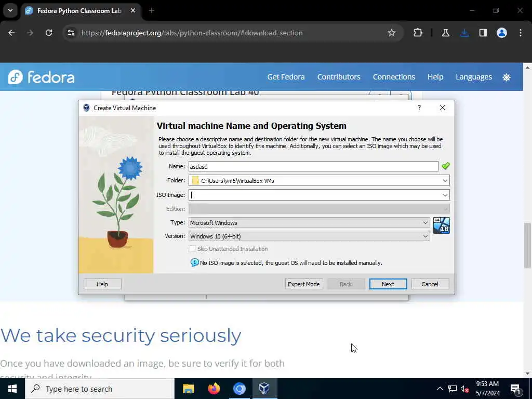
Task: Toggle the Fedora site light/dark theme
Action: pos(506,77)
